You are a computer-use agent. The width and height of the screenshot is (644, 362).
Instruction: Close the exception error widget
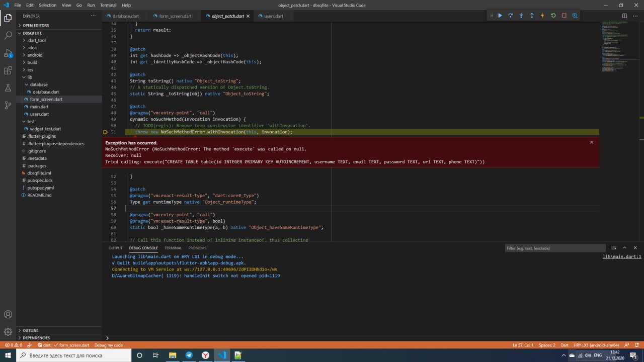(x=592, y=142)
